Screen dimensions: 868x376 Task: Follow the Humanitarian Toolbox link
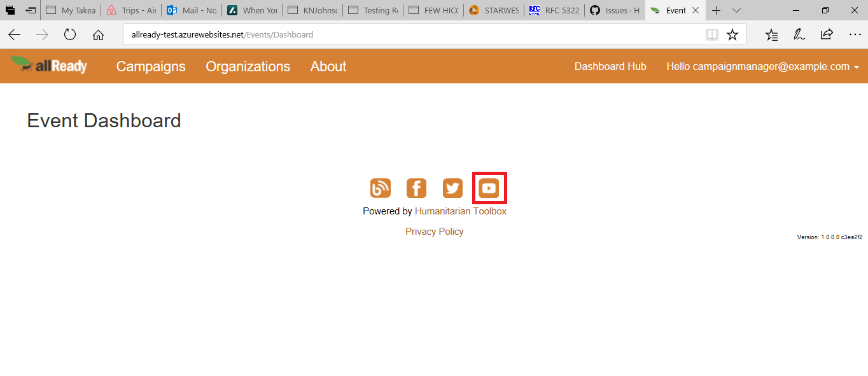pyautogui.click(x=461, y=211)
